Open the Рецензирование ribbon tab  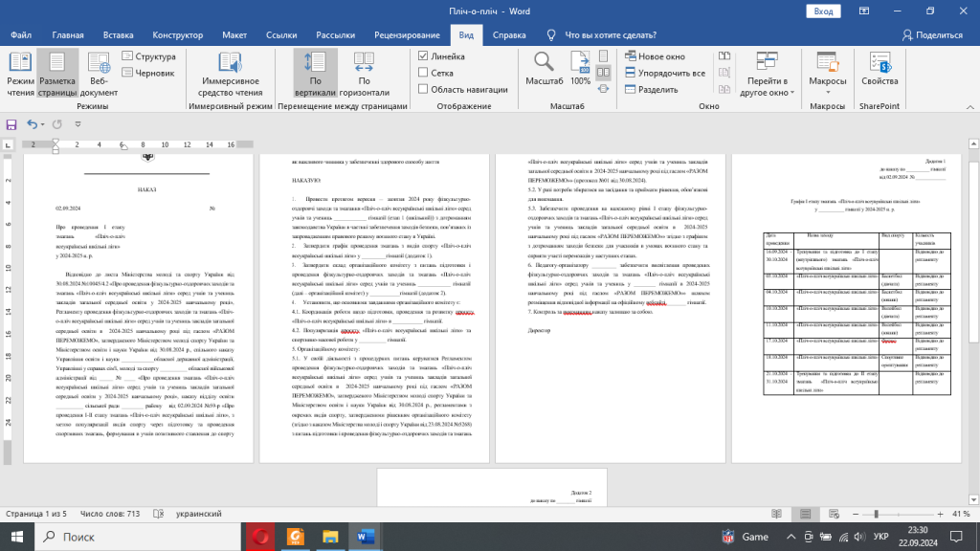point(407,35)
